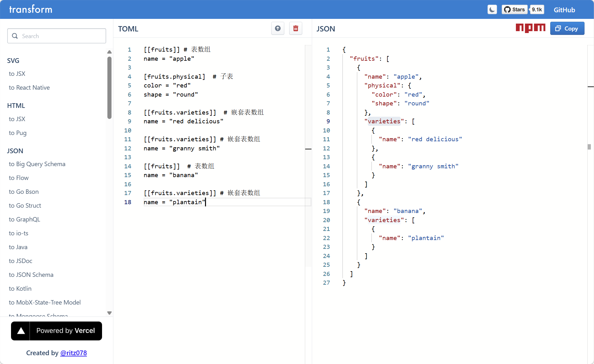
Task: Click the 9.1k star count badge
Action: [537, 9]
